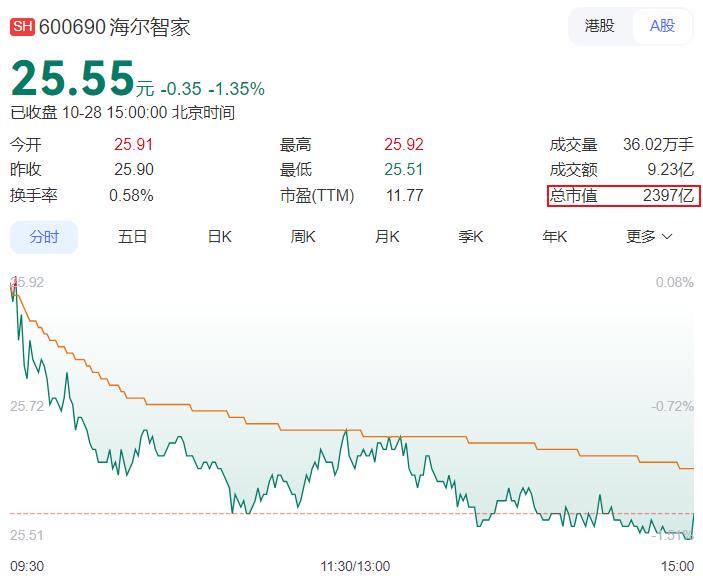
Task: Expand the 更多 dropdown menu
Action: 649,237
